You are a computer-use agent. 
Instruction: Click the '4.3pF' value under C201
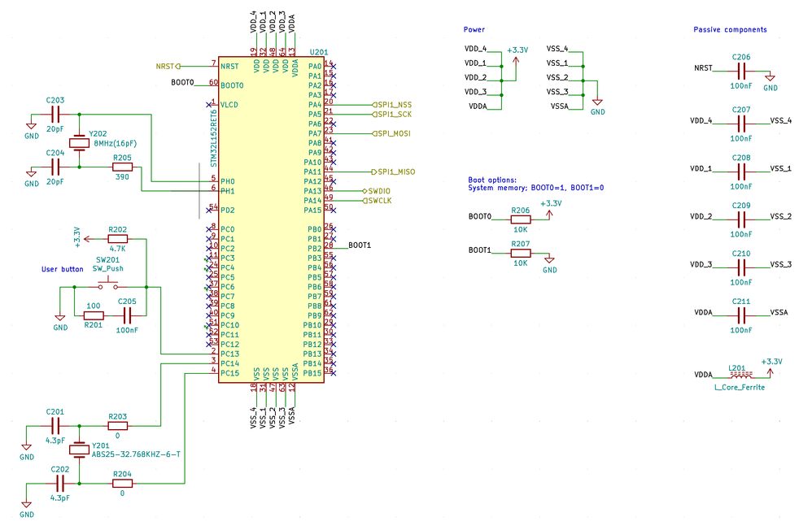[55, 441]
